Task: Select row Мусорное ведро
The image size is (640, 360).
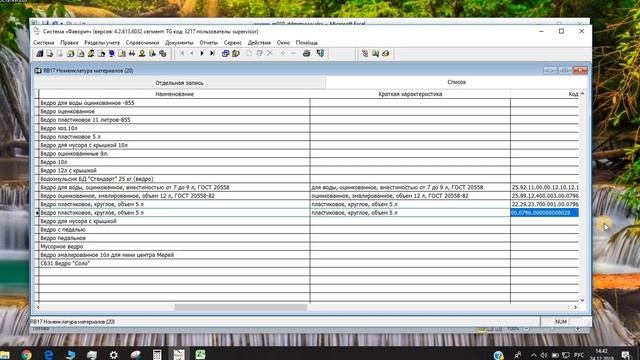Action: [174, 247]
